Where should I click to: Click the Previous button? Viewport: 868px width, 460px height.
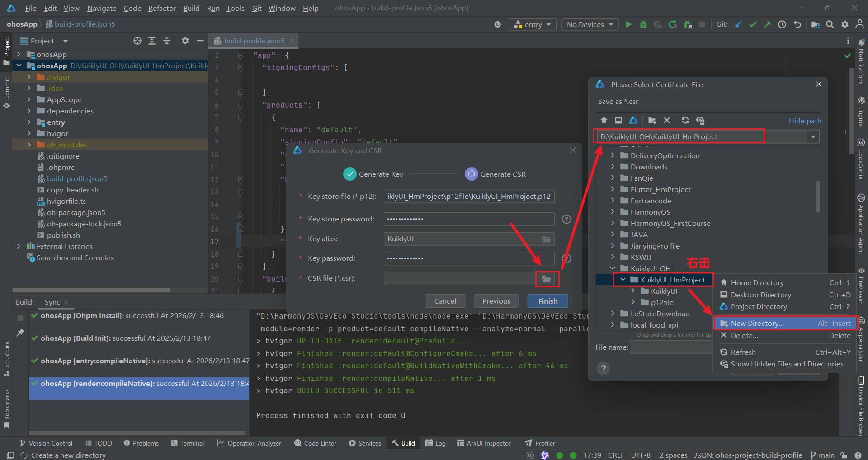[496, 301]
